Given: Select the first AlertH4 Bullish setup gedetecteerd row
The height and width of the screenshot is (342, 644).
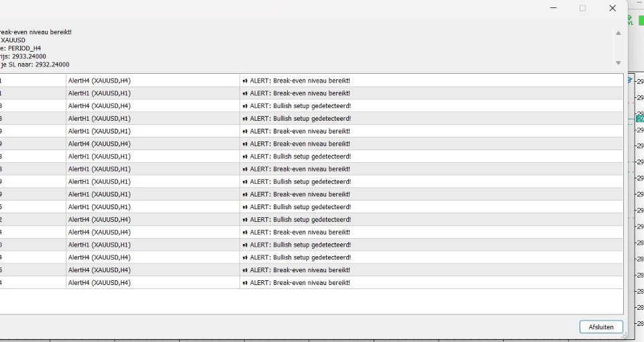Looking at the screenshot, I should (x=311, y=106).
